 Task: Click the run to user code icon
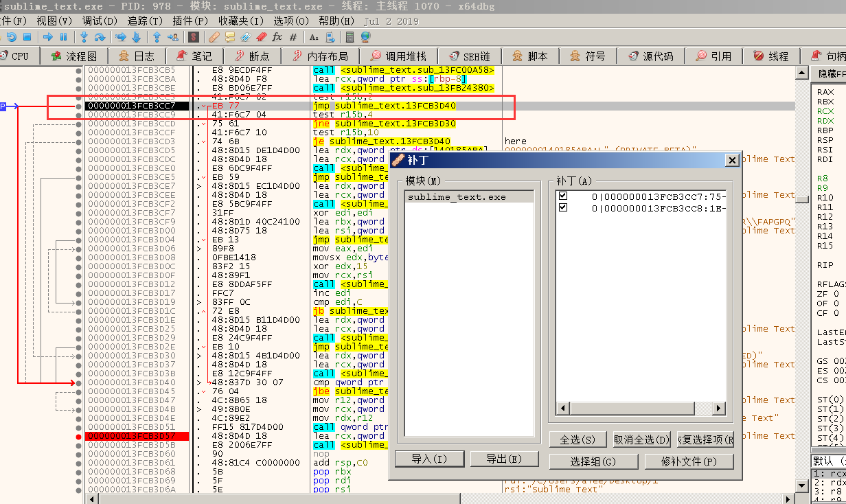[x=173, y=37]
